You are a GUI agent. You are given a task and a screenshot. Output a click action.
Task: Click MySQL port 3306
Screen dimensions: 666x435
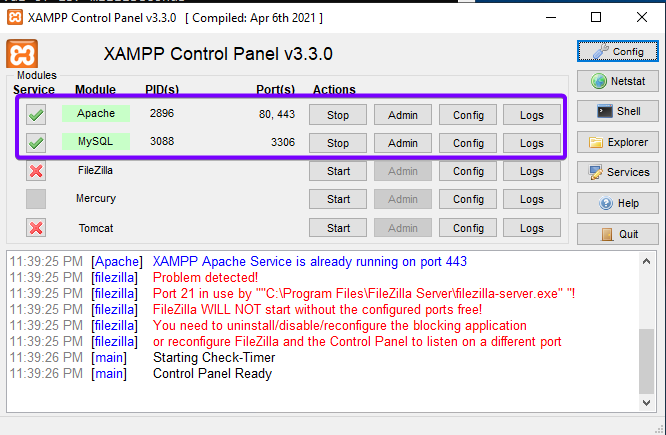283,142
